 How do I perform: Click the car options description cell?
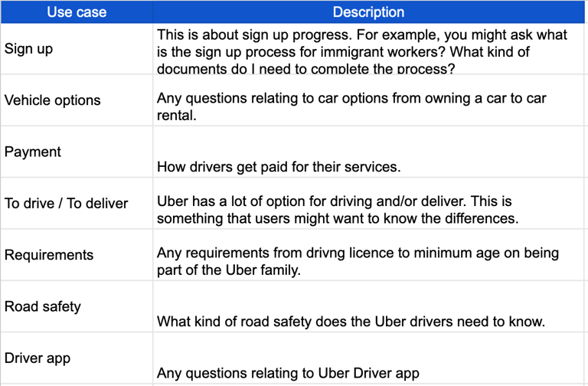pyautogui.click(x=368, y=100)
